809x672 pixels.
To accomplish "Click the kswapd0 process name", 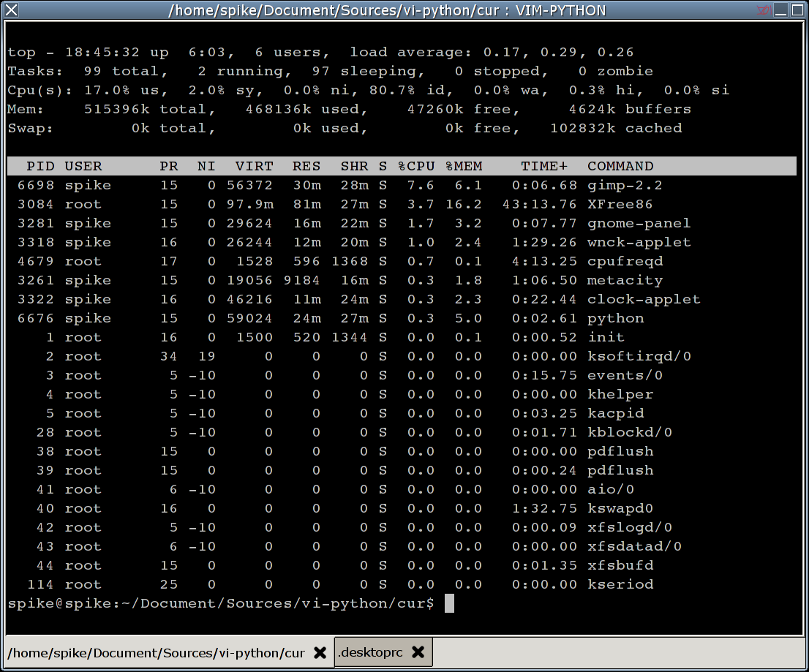I will tap(620, 508).
